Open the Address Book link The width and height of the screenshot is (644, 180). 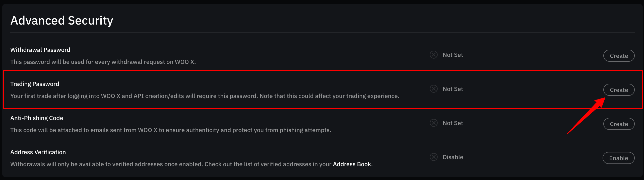click(352, 164)
